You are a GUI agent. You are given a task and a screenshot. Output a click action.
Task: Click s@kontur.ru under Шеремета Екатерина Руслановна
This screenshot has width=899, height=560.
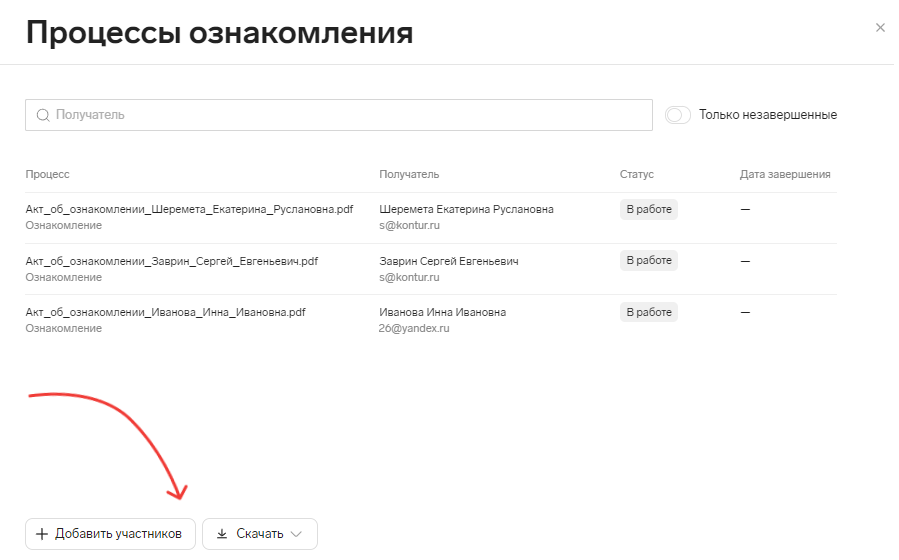(409, 225)
